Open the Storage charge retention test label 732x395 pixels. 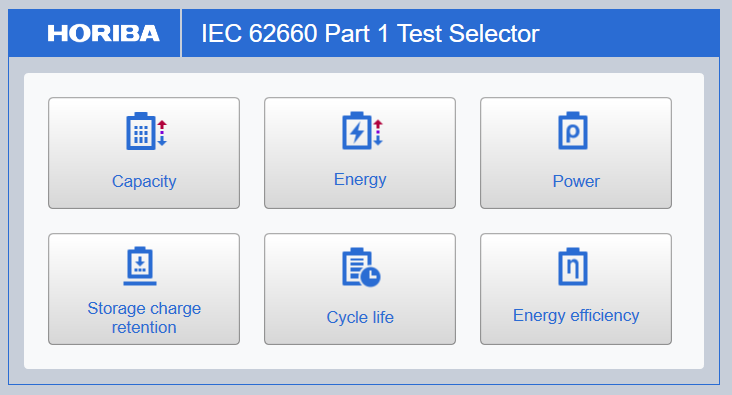tap(144, 317)
